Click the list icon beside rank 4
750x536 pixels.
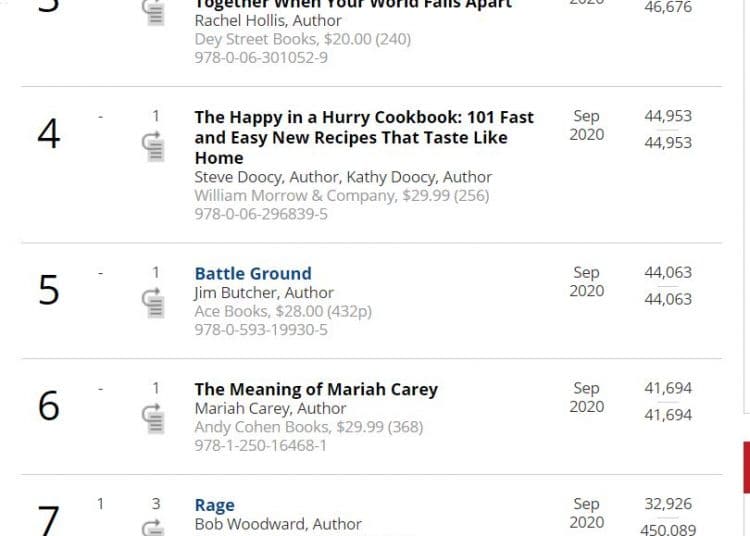[x=155, y=145]
